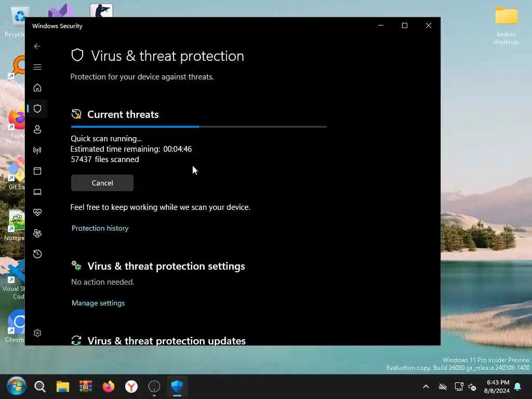Open the muted volume tray icon
This screenshot has height=399, width=532.
pyautogui.click(x=472, y=387)
